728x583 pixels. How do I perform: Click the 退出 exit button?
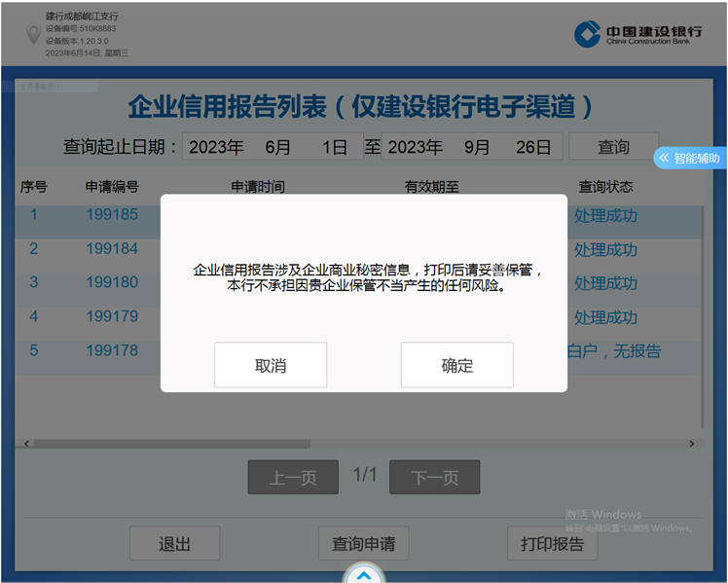(175, 544)
